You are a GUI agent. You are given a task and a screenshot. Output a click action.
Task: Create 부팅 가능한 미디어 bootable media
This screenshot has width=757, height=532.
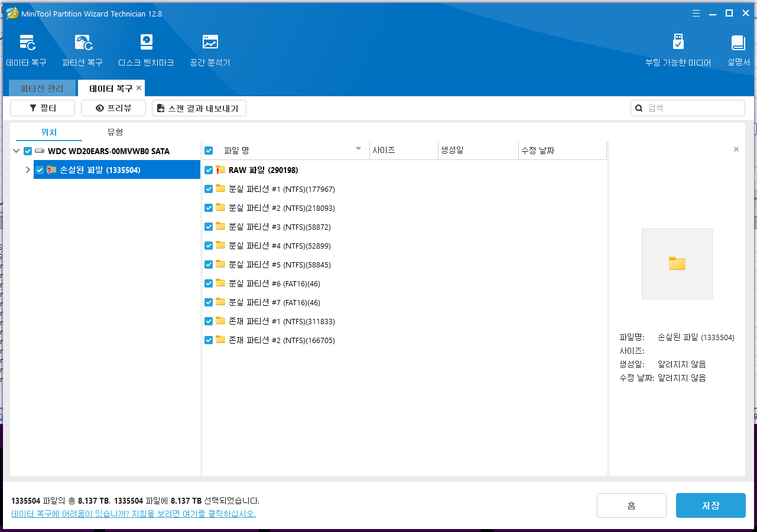[678, 50]
